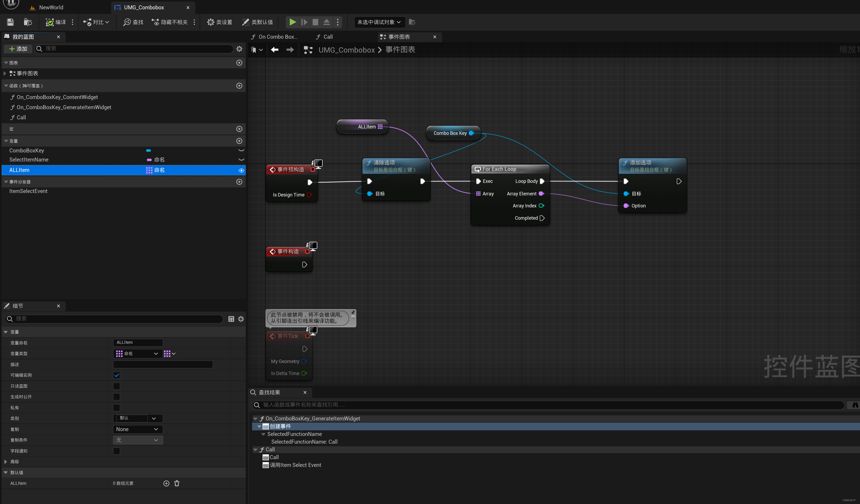This screenshot has height=504, width=860.
Task: Toggle Field Notify (字段通知) checkbox
Action: pyautogui.click(x=116, y=451)
